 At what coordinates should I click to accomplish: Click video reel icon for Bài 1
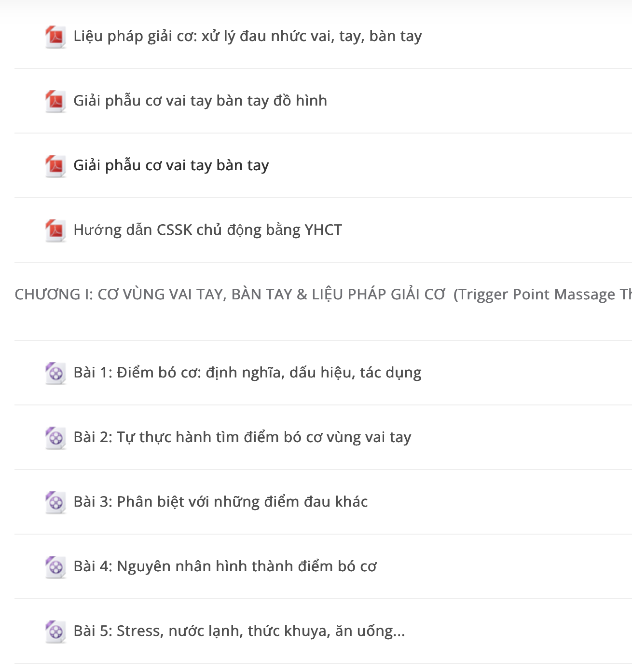55,373
